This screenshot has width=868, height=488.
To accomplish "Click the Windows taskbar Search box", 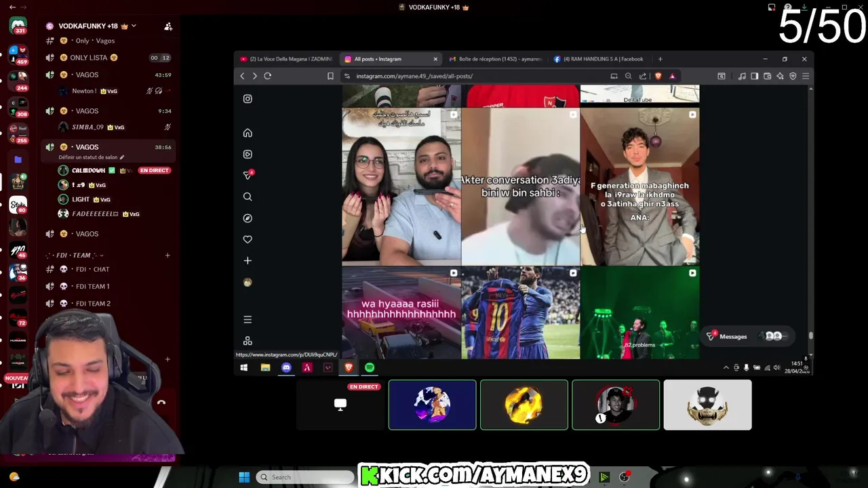I will pos(305,477).
